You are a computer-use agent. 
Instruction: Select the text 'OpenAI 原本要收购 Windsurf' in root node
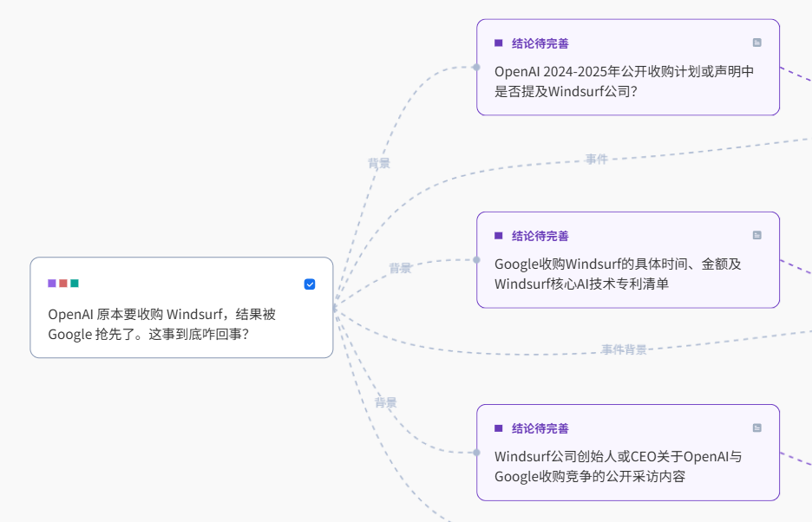tap(135, 315)
